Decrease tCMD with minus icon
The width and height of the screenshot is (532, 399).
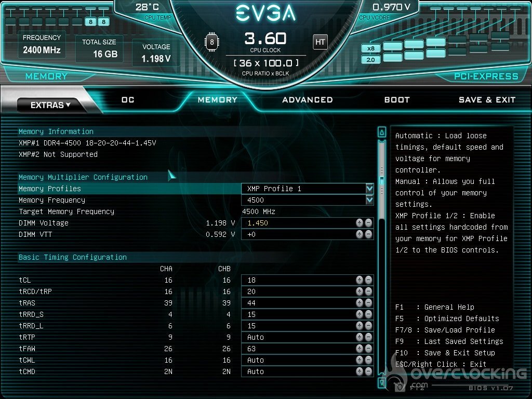point(368,371)
